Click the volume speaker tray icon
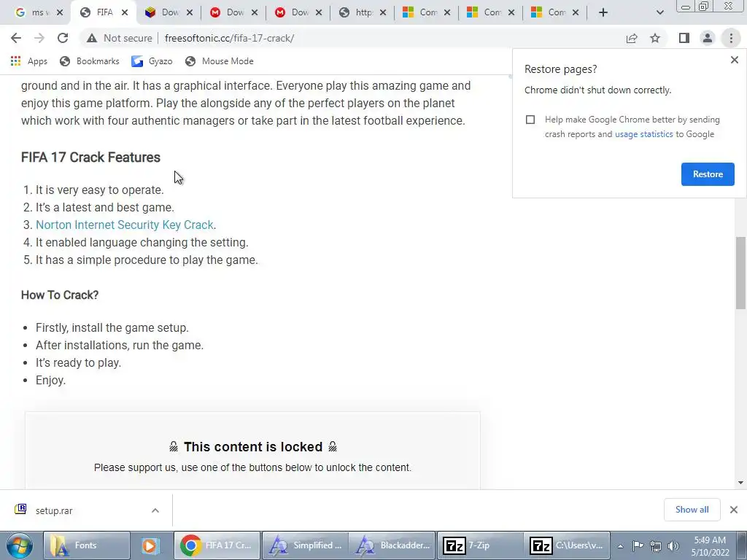 pos(673,545)
